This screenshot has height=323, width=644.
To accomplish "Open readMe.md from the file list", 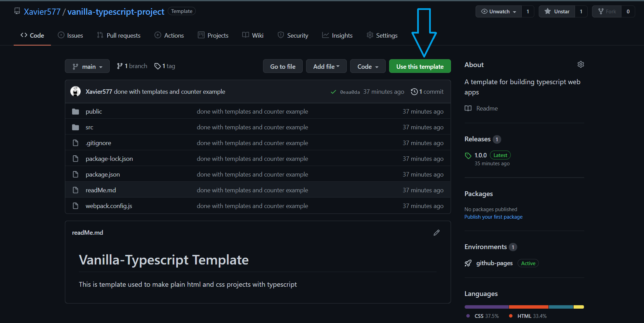I will 101,190.
